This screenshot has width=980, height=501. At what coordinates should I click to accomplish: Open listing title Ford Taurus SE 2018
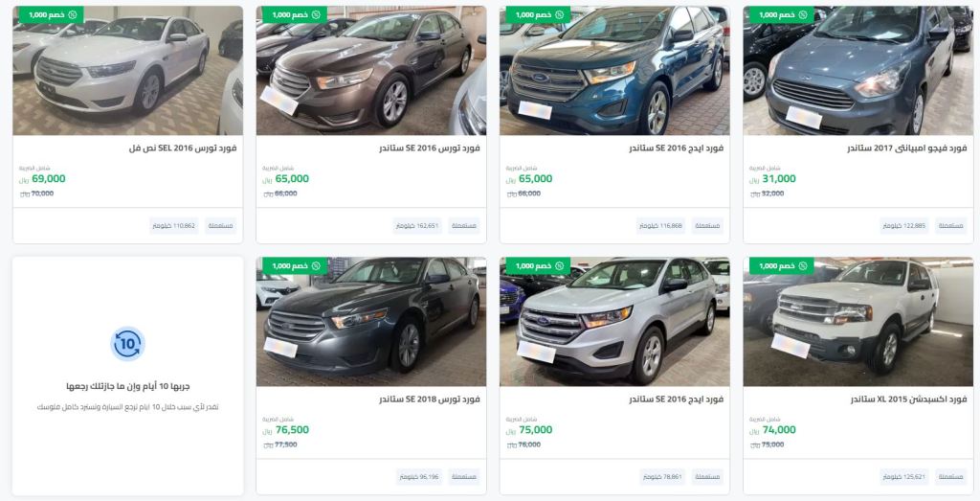(430, 399)
